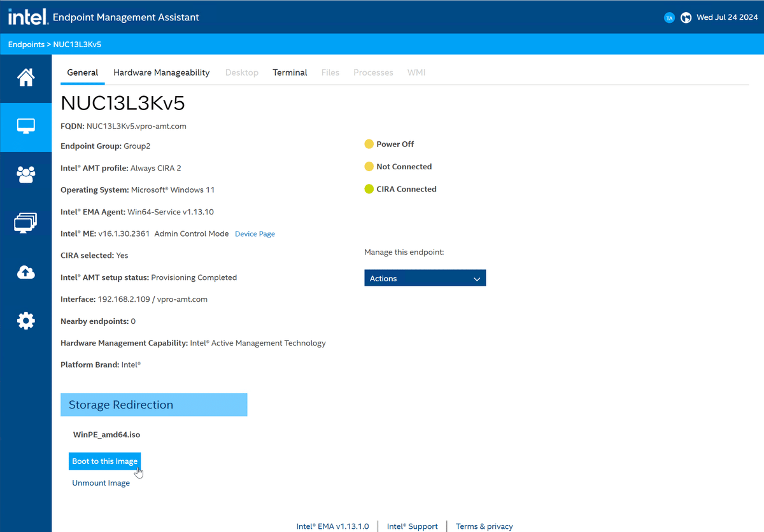764x532 pixels.
Task: Click the yellow Power Off status dot
Action: (x=369, y=144)
